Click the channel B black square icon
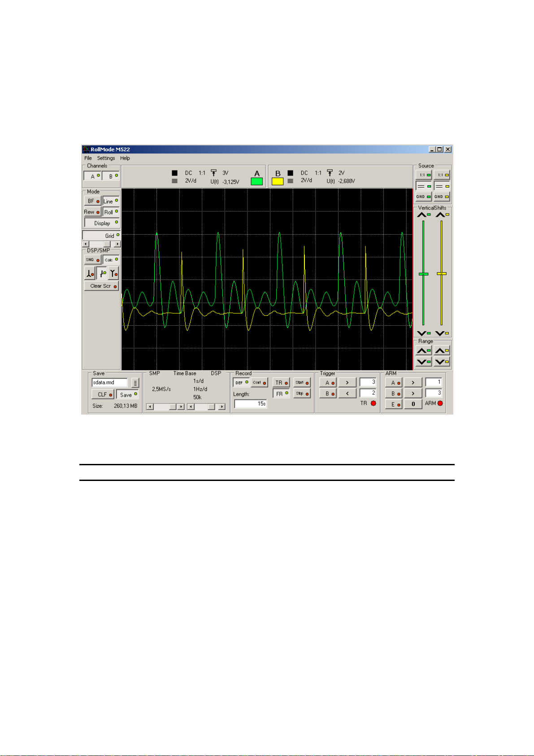Screen dimensions: 534x756 (x=291, y=173)
